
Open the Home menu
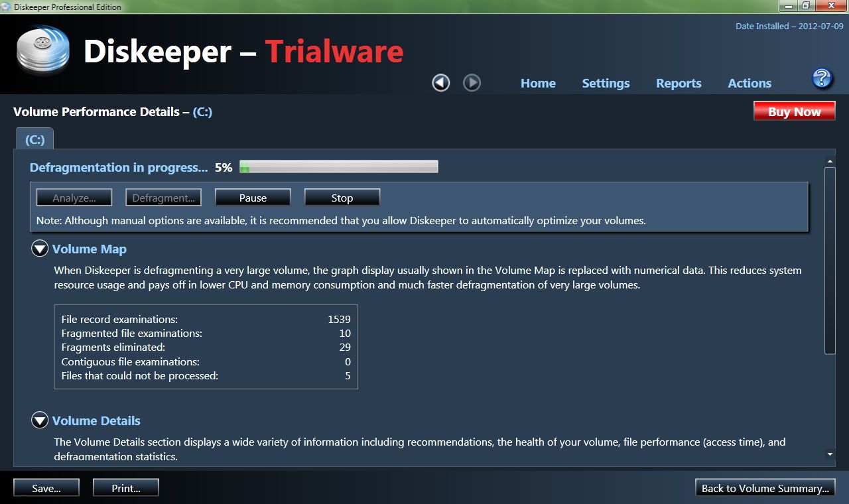coord(538,83)
